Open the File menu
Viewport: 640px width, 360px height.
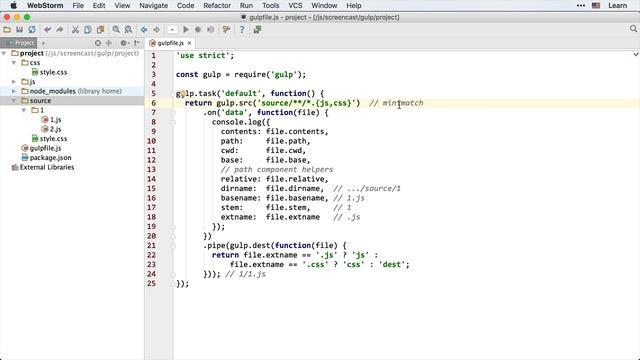coord(78,5)
